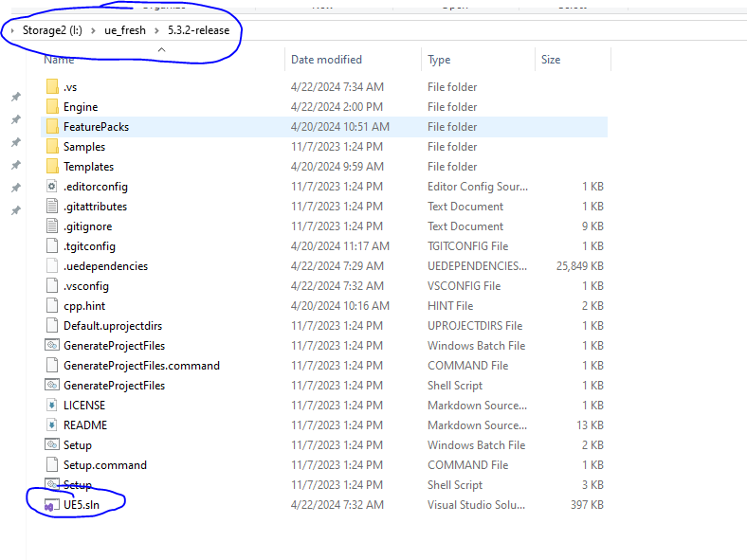
Task: Select the FeaturePacks folder icon
Action: (52, 127)
